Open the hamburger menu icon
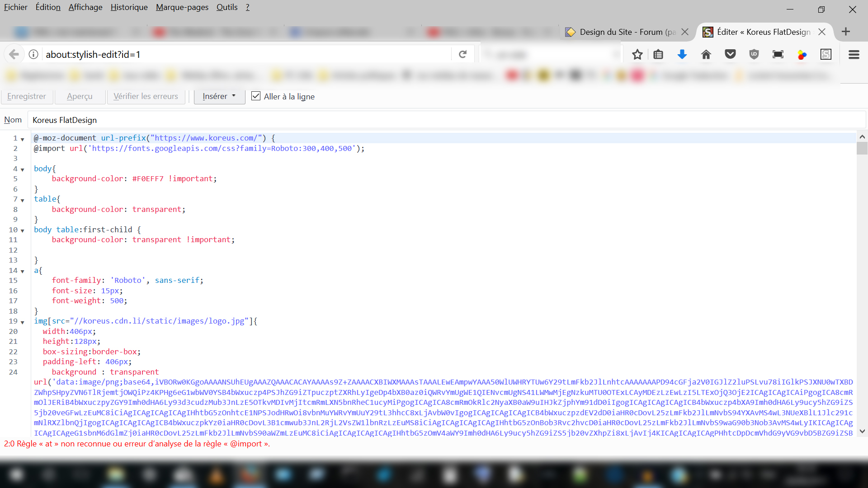 [854, 55]
